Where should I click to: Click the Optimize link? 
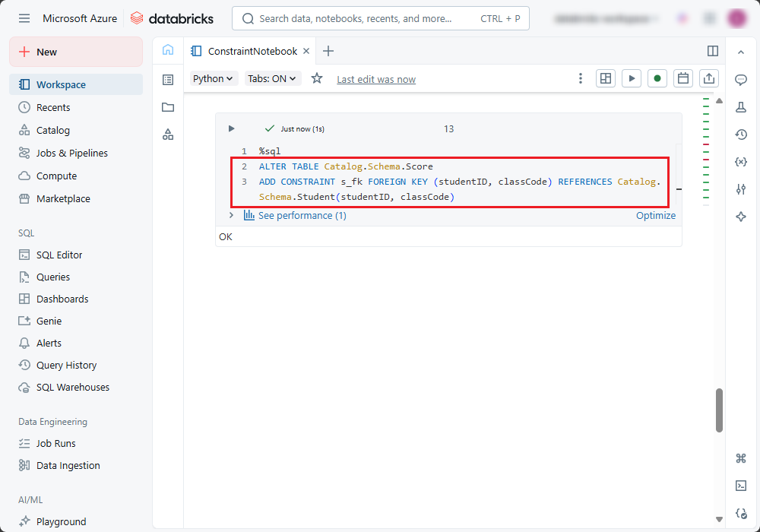[x=655, y=216]
